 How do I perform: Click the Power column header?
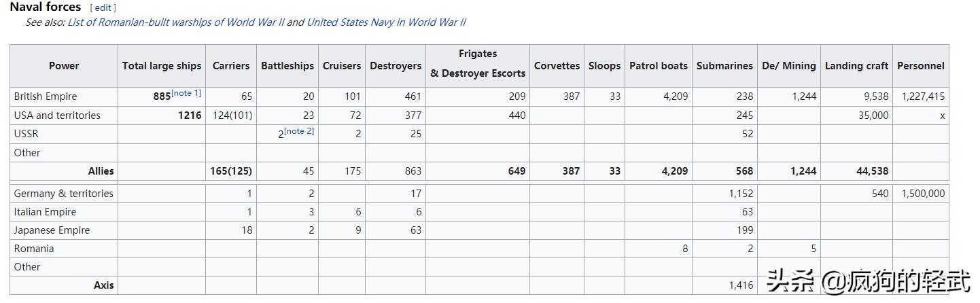pyautogui.click(x=64, y=66)
